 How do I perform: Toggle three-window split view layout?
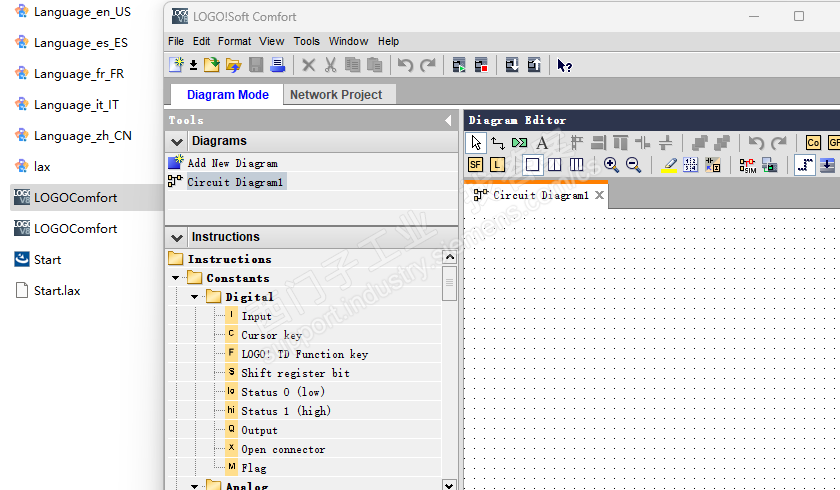[x=576, y=164]
